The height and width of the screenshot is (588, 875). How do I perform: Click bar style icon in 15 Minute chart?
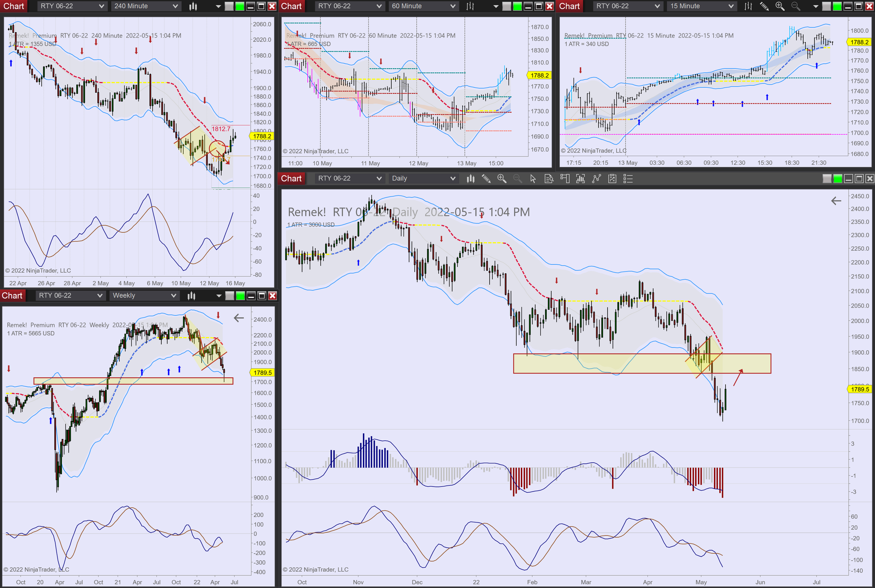pyautogui.click(x=748, y=6)
